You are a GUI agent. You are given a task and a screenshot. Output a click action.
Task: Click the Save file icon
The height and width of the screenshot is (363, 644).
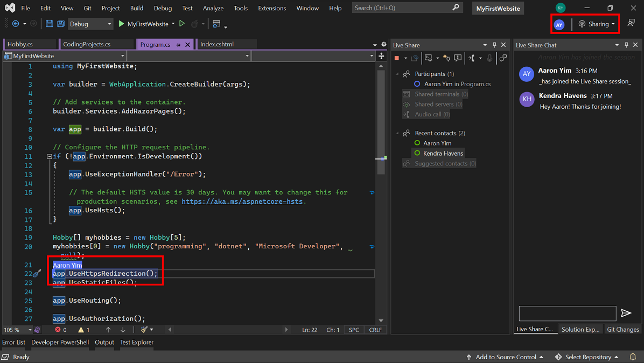[50, 24]
